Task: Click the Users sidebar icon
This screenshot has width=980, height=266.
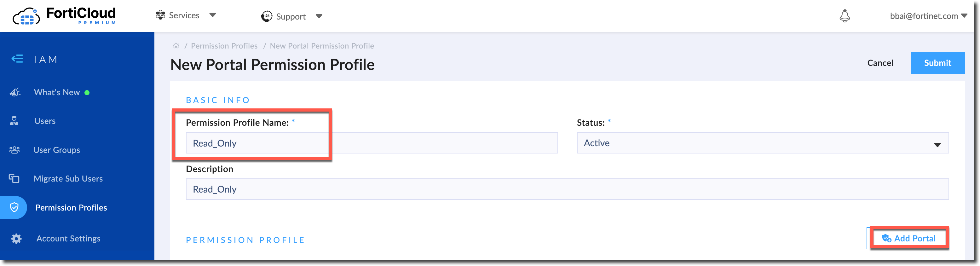Action: click(14, 121)
